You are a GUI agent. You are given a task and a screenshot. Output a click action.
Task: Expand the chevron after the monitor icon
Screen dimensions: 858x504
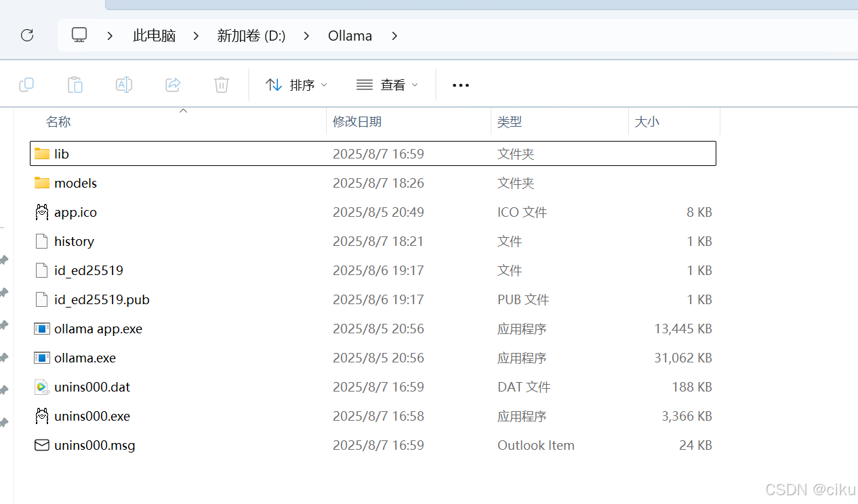coord(110,35)
